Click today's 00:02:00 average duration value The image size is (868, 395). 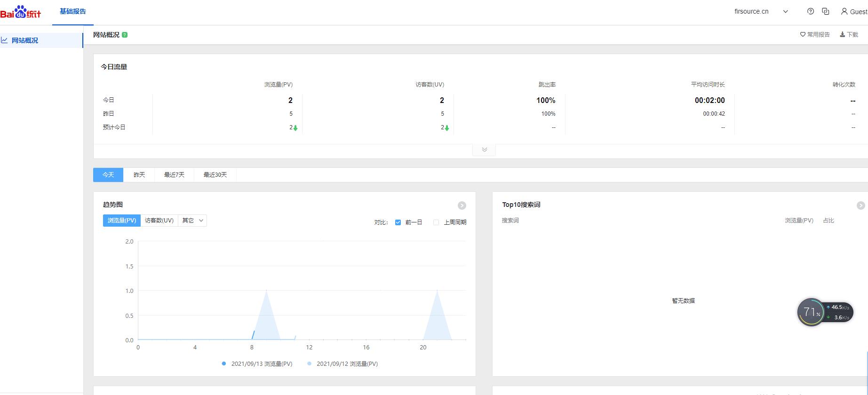(x=710, y=100)
